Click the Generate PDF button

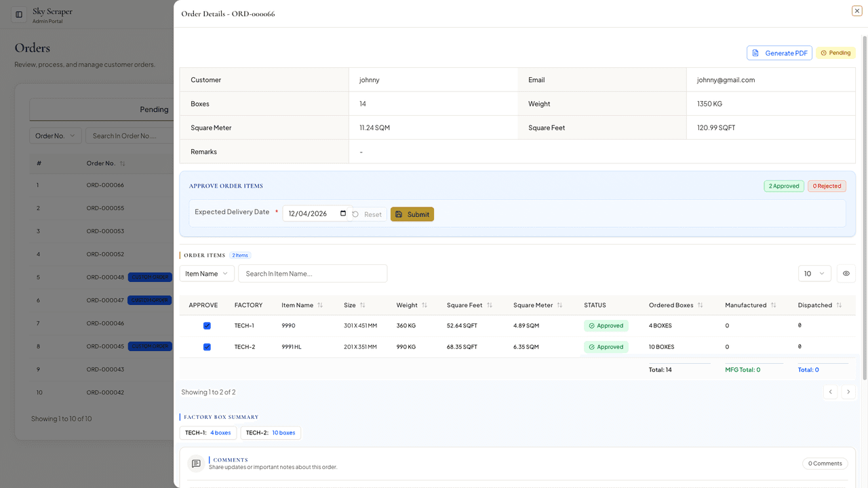(x=779, y=53)
